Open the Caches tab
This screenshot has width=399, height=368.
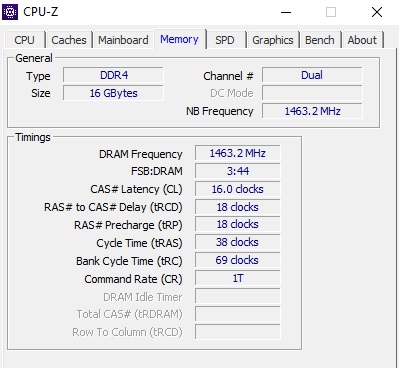pyautogui.click(x=69, y=40)
